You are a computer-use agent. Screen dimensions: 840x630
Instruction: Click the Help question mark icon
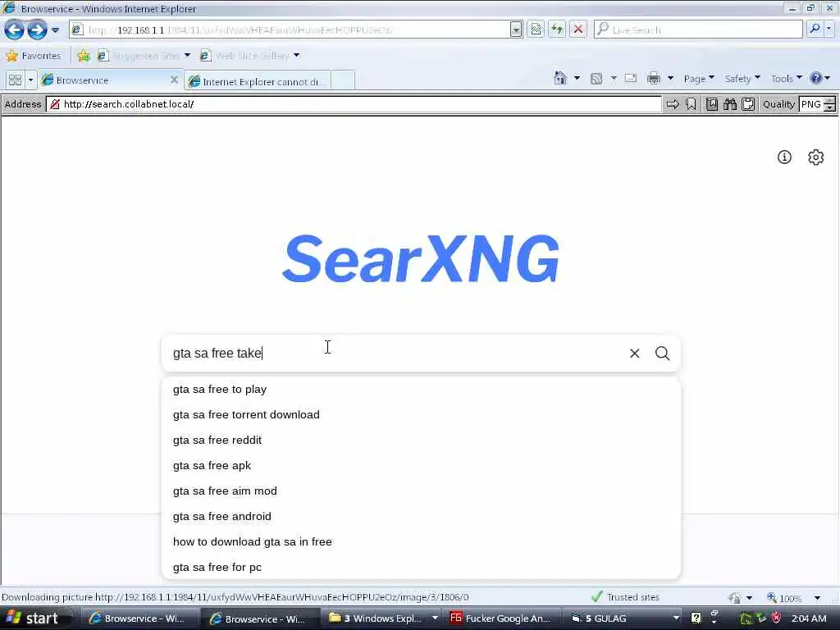pyautogui.click(x=816, y=79)
